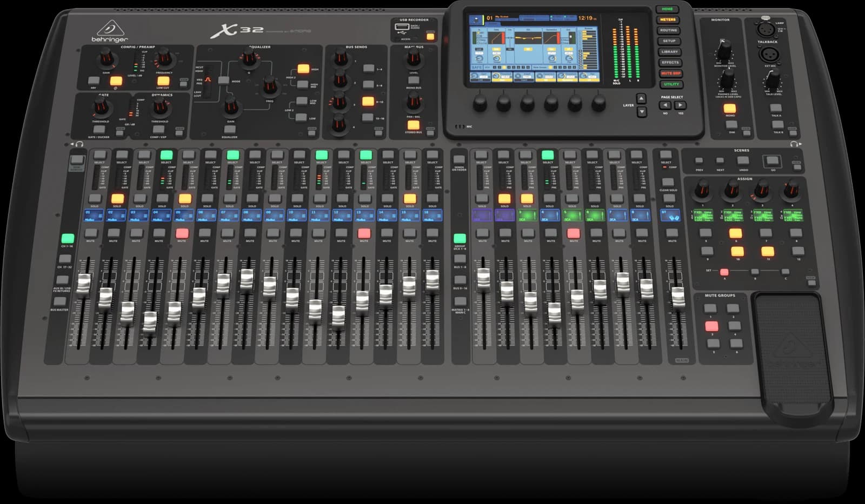Go to previous page with left arrow

tap(665, 105)
